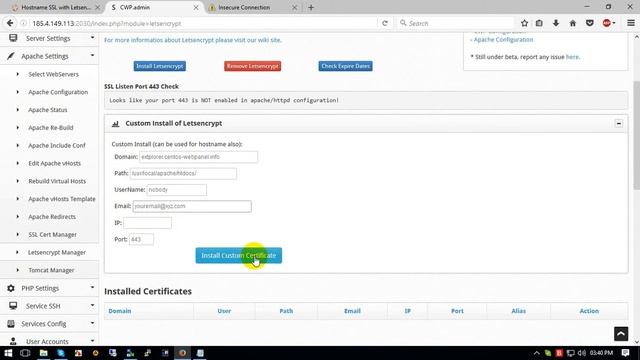Open Apache Include Conf page
The width and height of the screenshot is (640, 360).
[57, 146]
